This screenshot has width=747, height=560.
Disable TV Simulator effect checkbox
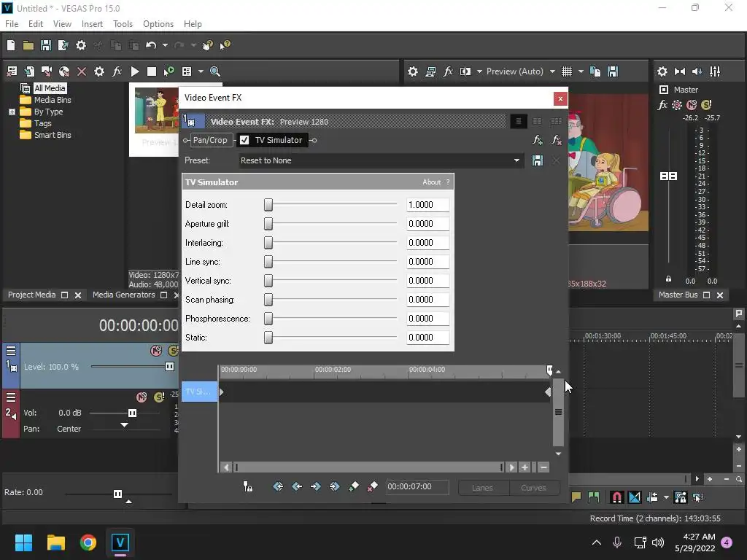[x=244, y=140]
